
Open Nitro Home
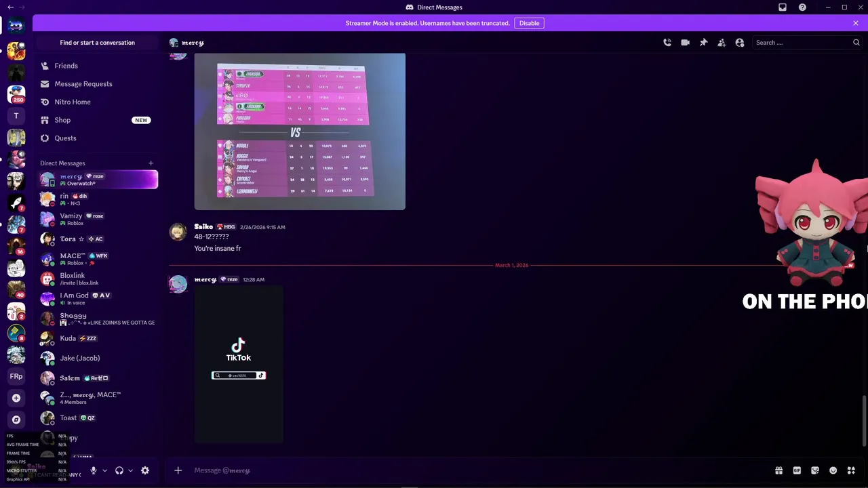[98, 102]
